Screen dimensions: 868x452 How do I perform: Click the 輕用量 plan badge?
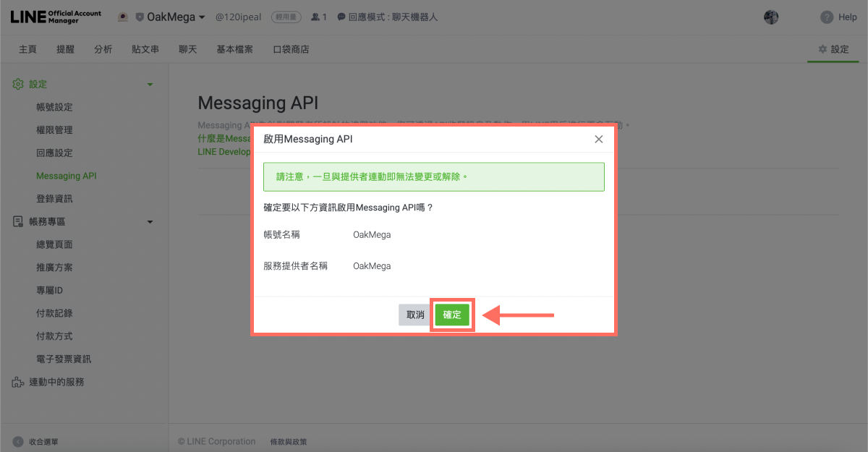[x=286, y=17]
